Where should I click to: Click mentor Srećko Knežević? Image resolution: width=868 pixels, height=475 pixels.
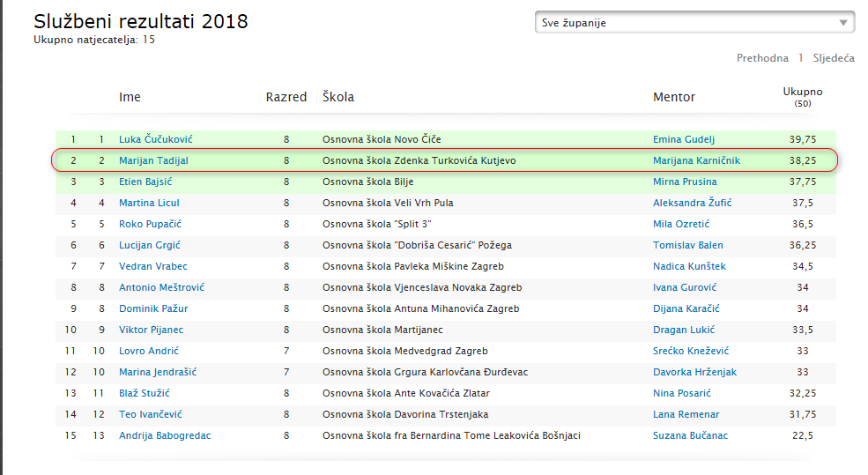(691, 351)
